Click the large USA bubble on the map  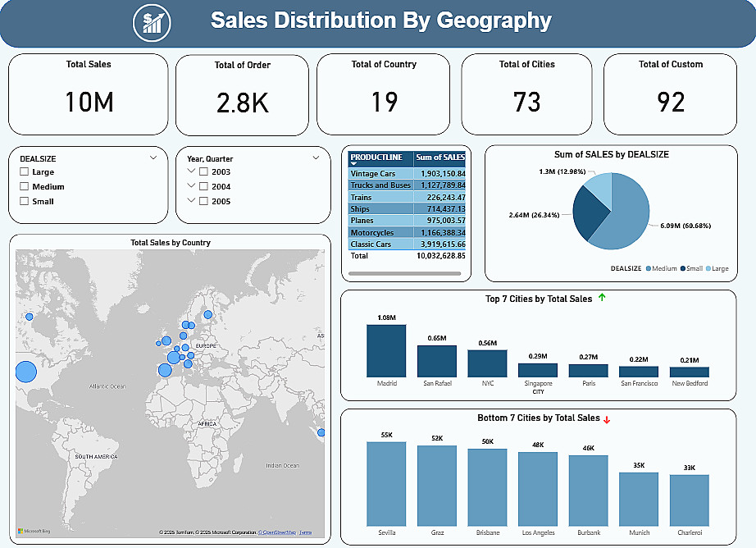(26, 372)
